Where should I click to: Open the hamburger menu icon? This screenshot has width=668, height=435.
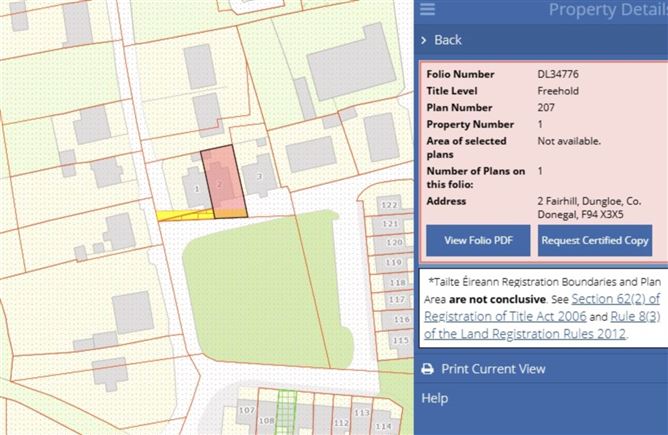pos(427,9)
